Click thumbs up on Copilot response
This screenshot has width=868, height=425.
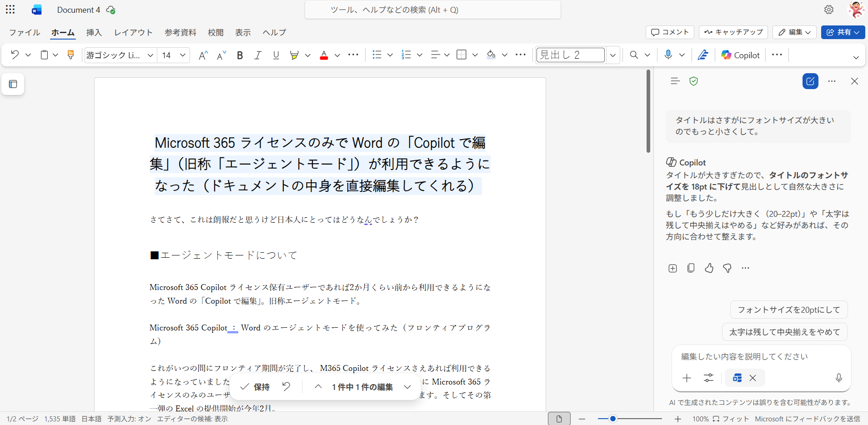click(709, 268)
